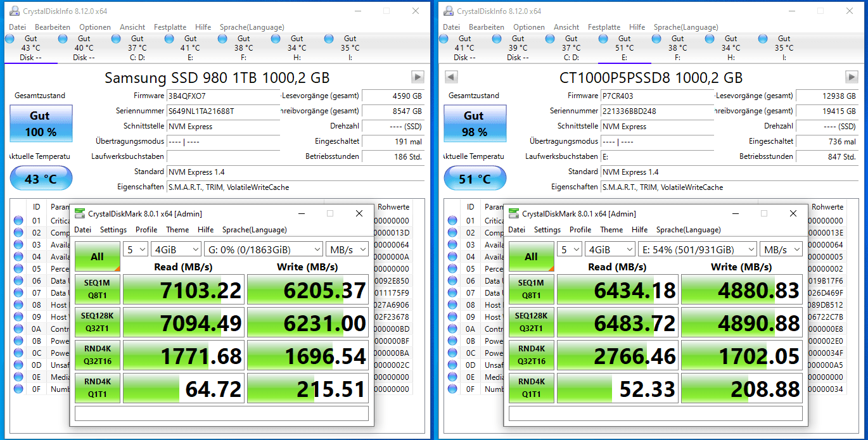The width and height of the screenshot is (868, 440).
Task: Click Gut 98 % health status in right window
Action: [x=475, y=123]
